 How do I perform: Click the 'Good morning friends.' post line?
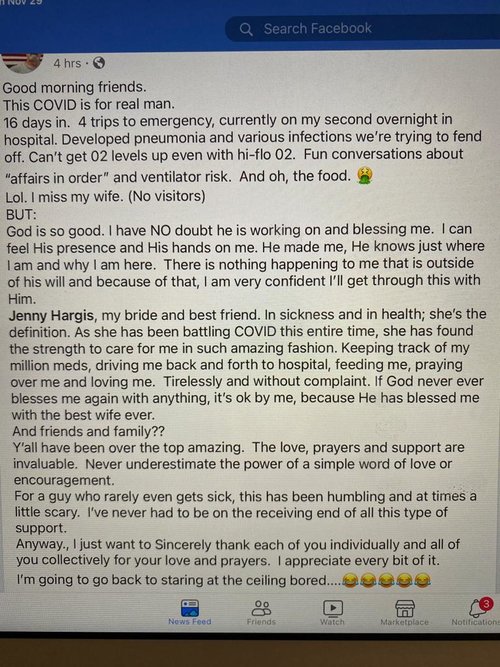[74, 87]
